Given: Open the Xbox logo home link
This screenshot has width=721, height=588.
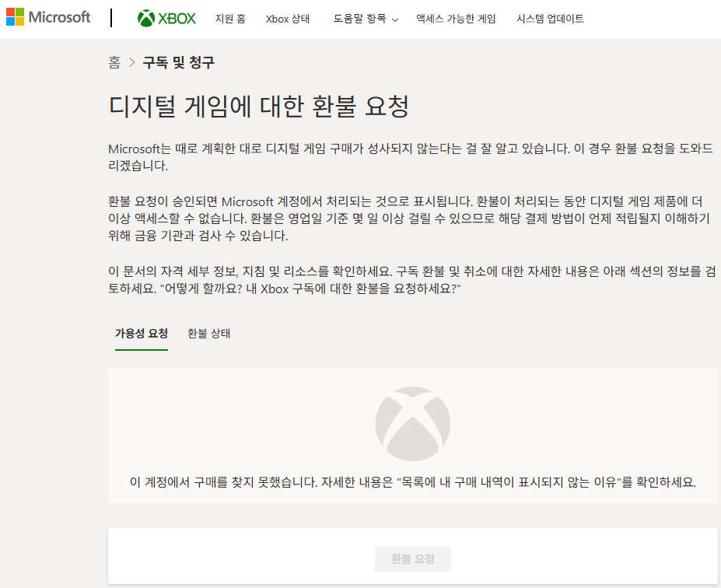Looking at the screenshot, I should (x=166, y=19).
